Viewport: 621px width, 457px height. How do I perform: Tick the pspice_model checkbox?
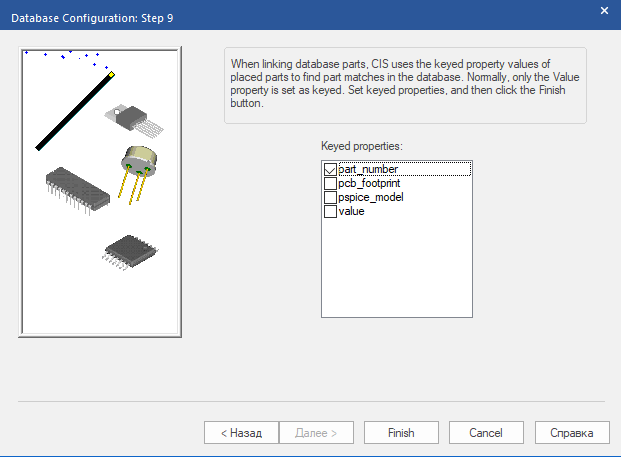(x=331, y=198)
